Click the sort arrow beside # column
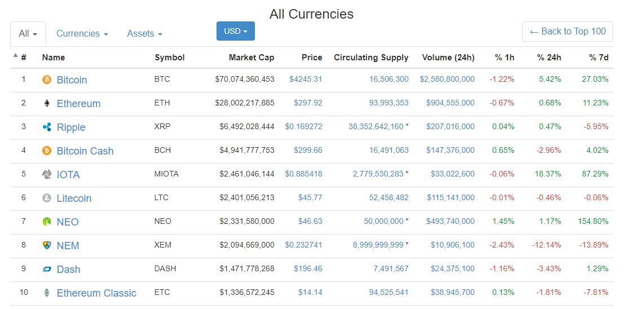Image resolution: width=644 pixels, height=309 pixels. pyautogui.click(x=15, y=55)
